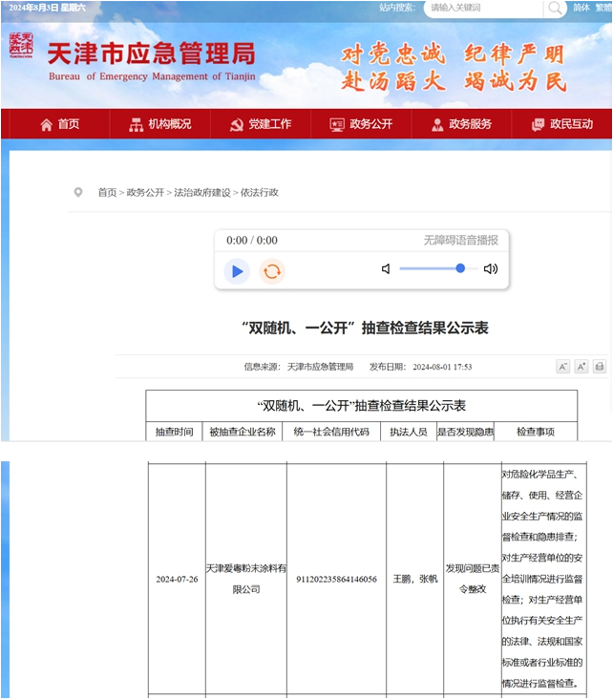Click the 无障碍语音播报 label

[x=461, y=241]
